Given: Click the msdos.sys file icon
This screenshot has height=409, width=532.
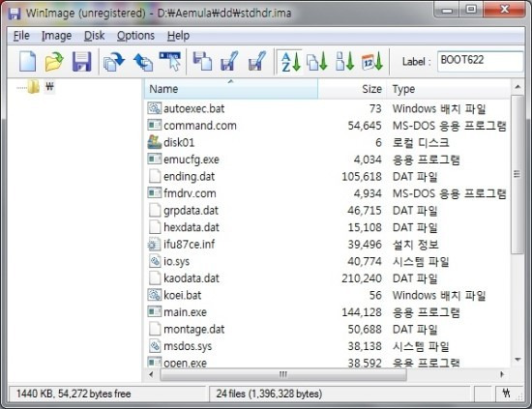Looking at the screenshot, I should click(x=155, y=346).
